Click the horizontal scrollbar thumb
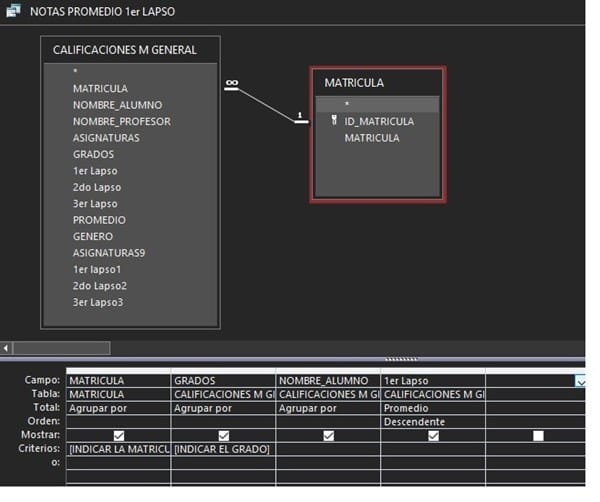The height and width of the screenshot is (502, 600). (x=62, y=348)
